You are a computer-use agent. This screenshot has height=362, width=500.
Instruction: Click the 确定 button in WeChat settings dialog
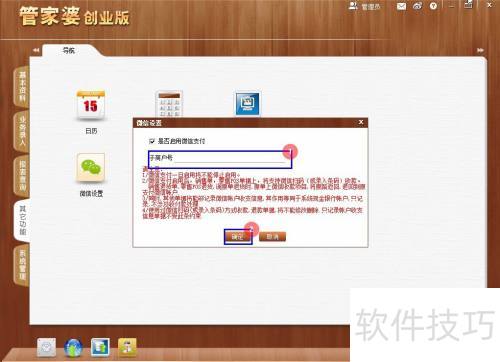(x=238, y=237)
